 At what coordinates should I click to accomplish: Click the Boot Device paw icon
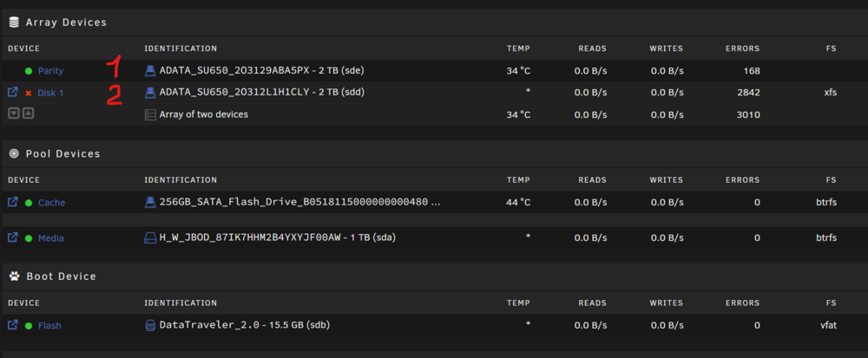coord(14,276)
